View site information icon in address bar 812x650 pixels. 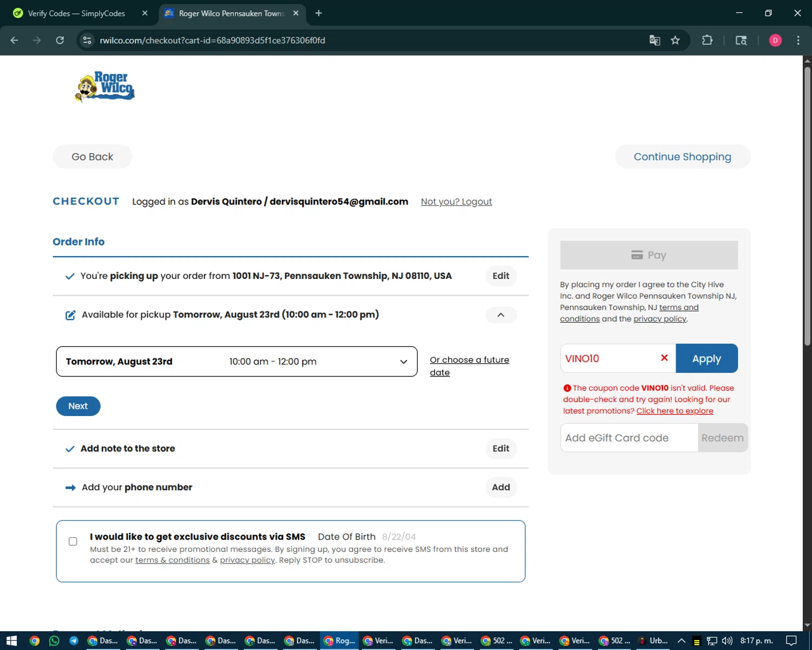tap(87, 40)
